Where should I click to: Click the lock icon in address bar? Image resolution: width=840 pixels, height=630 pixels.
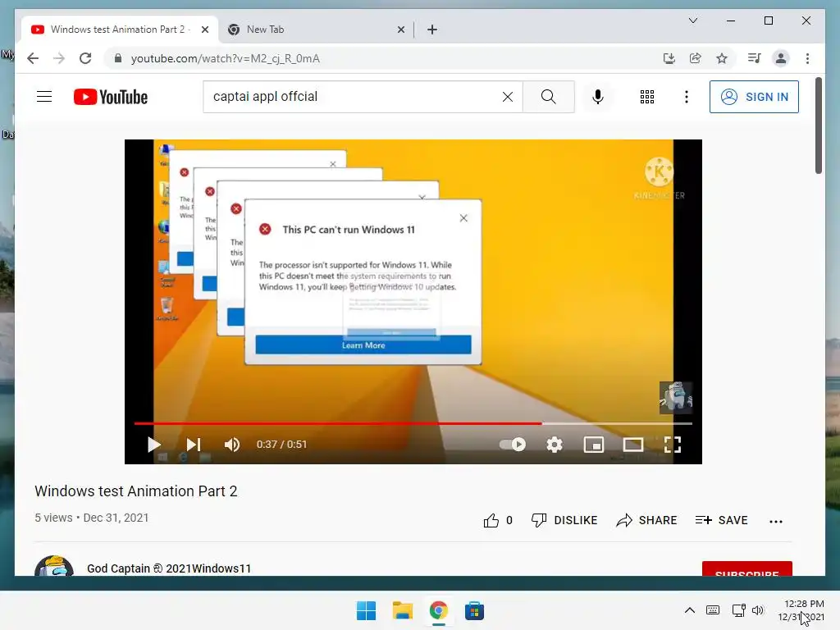tap(118, 58)
